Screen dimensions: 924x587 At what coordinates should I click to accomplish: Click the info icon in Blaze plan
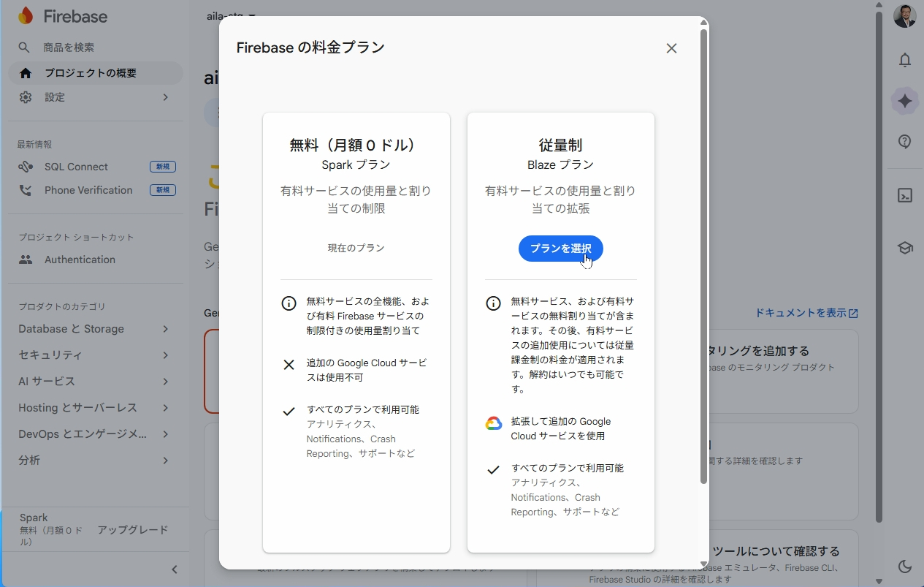coord(493,303)
